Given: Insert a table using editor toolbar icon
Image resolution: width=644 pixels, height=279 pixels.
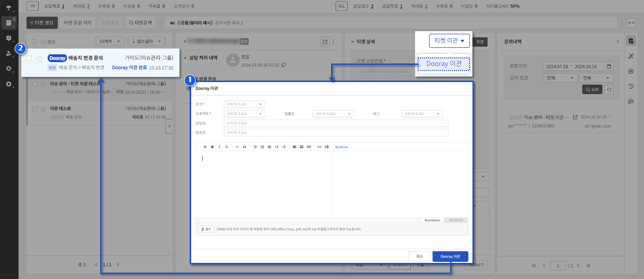Looking at the screenshot, I should pos(294,147).
